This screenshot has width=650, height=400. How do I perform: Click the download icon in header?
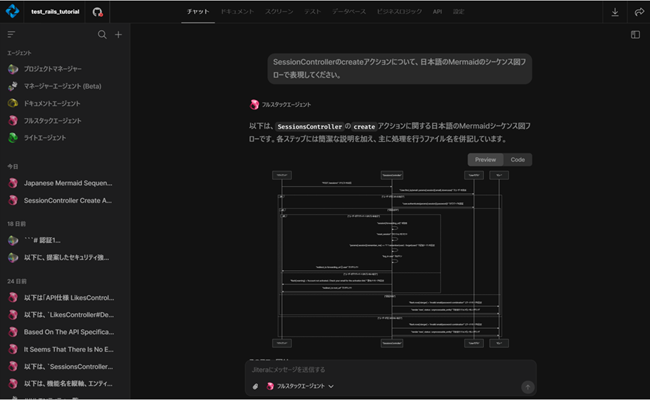(x=614, y=12)
